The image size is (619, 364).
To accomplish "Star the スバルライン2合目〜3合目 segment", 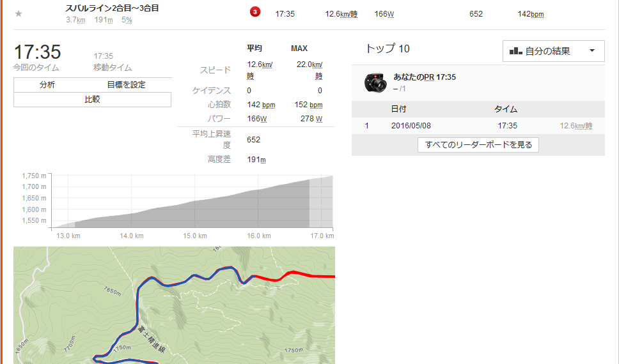I will coord(19,14).
